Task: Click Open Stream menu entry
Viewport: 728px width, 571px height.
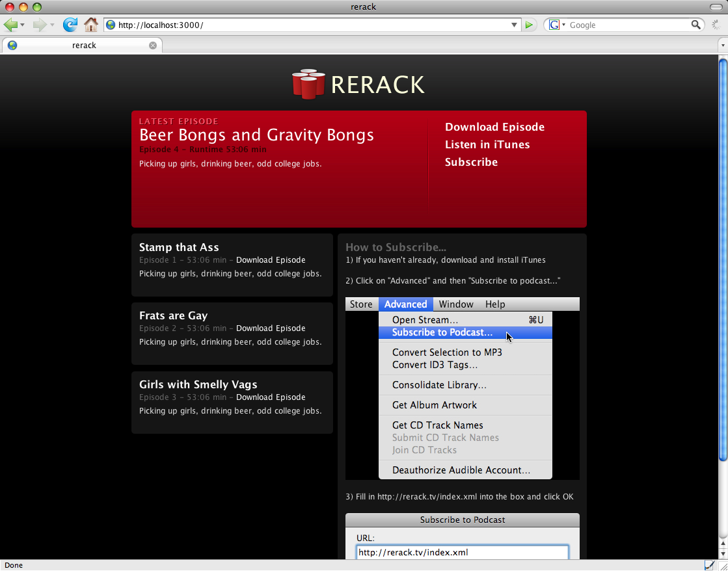Action: coord(465,320)
